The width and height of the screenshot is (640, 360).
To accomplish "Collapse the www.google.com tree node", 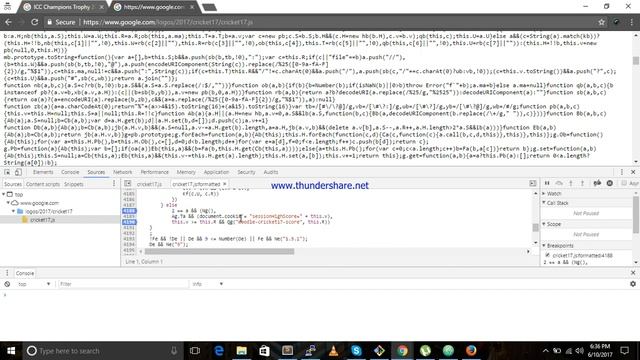I will (x=8, y=203).
